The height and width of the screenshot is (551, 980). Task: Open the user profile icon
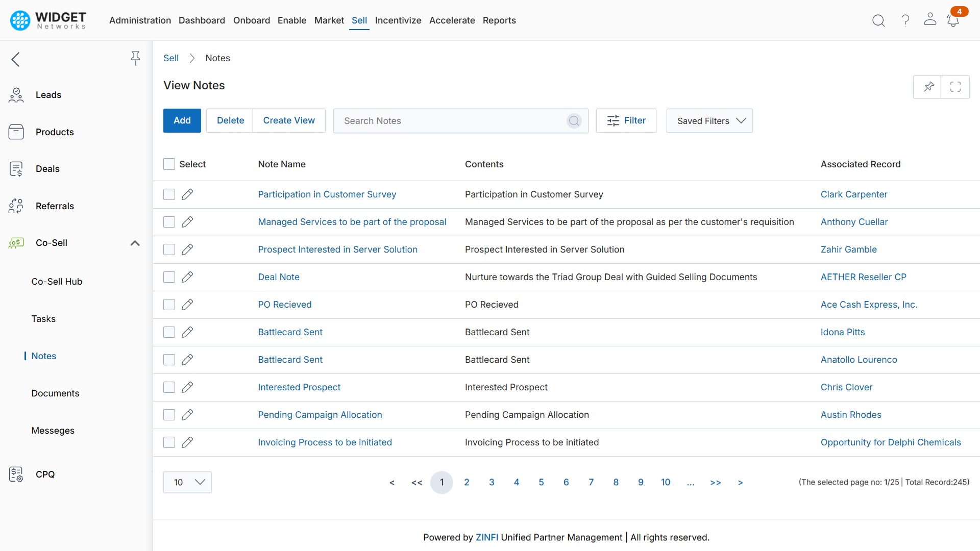point(930,19)
